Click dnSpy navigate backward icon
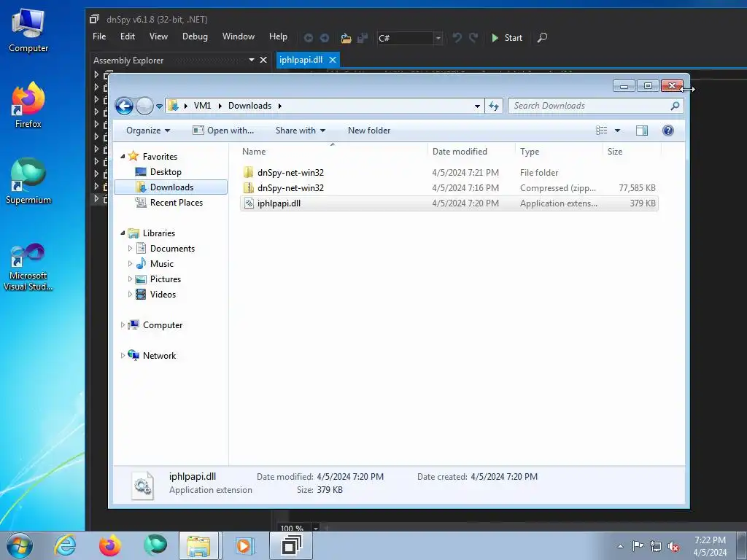Viewport: 747px width, 560px height. (x=309, y=38)
